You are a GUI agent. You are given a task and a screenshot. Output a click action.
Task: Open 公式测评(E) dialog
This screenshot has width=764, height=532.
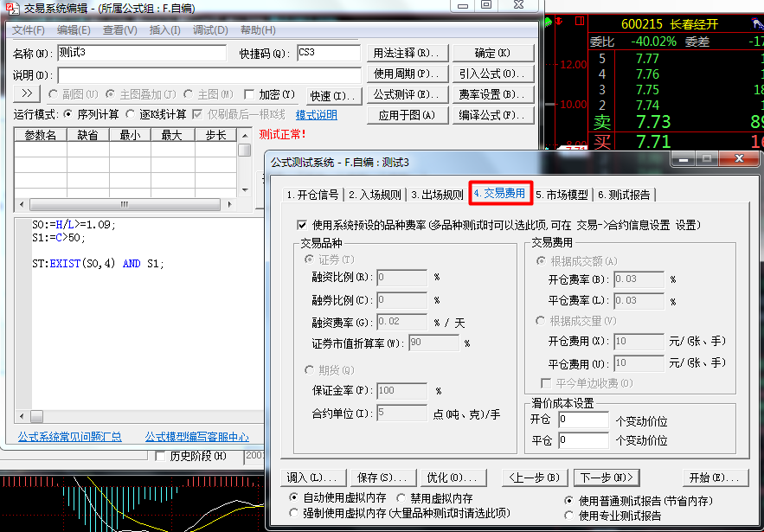coord(407,94)
